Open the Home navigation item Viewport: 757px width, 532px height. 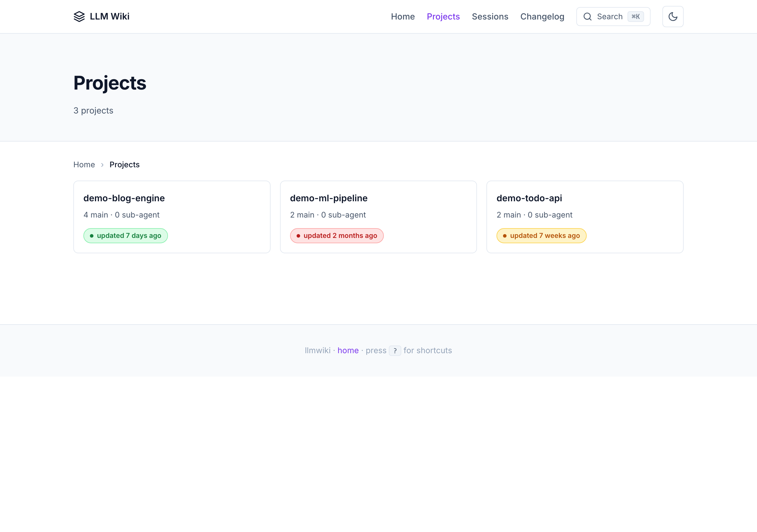(x=402, y=17)
